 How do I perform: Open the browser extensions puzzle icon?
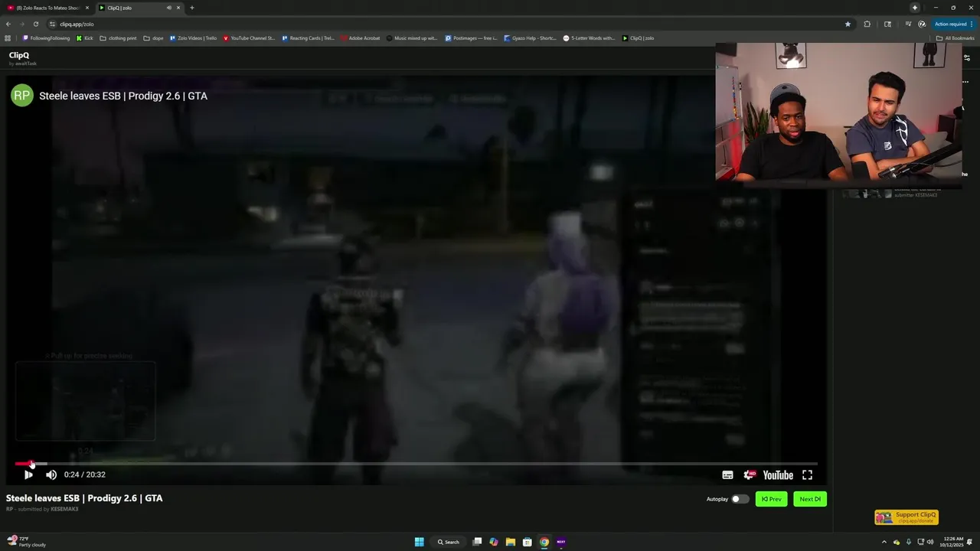point(867,24)
